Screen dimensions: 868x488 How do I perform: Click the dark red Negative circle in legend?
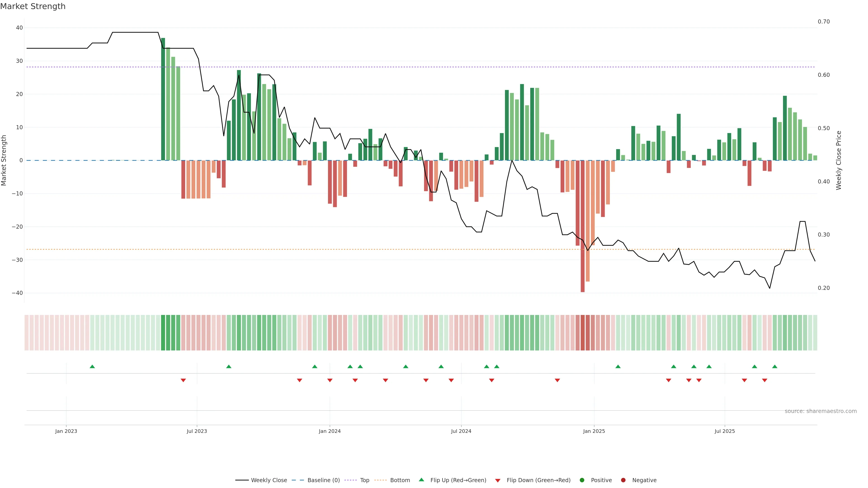point(623,480)
